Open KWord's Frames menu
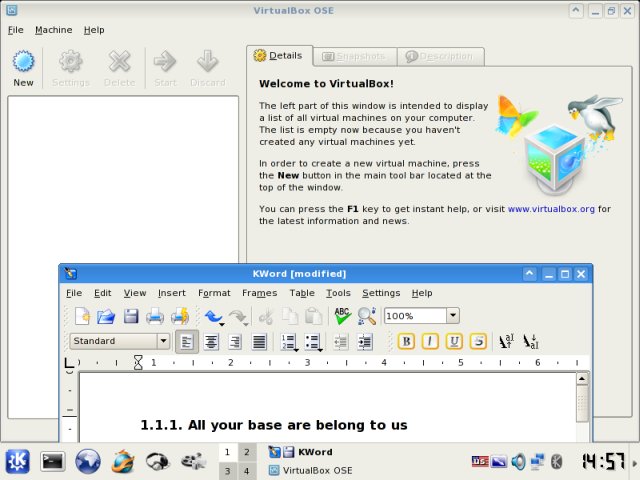This screenshot has width=640, height=480. [x=259, y=293]
